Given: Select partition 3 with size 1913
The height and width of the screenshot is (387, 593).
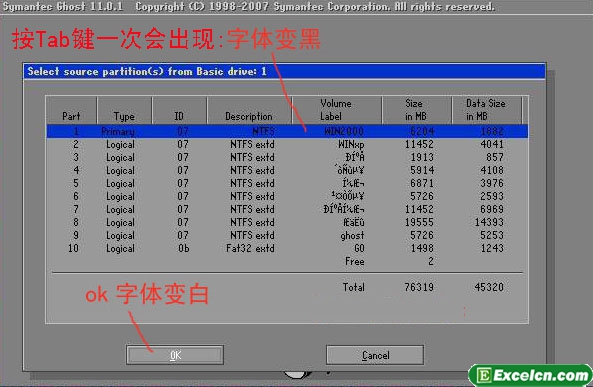Looking at the screenshot, I should [x=287, y=157].
